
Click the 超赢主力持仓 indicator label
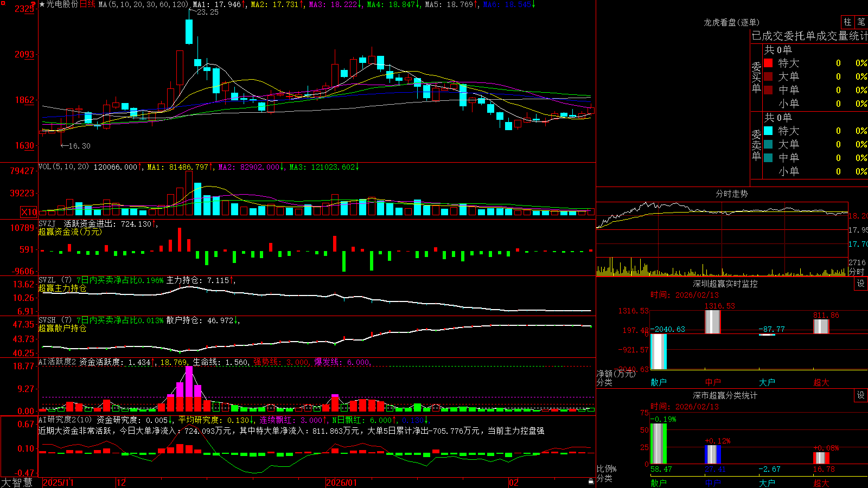[x=62, y=288]
